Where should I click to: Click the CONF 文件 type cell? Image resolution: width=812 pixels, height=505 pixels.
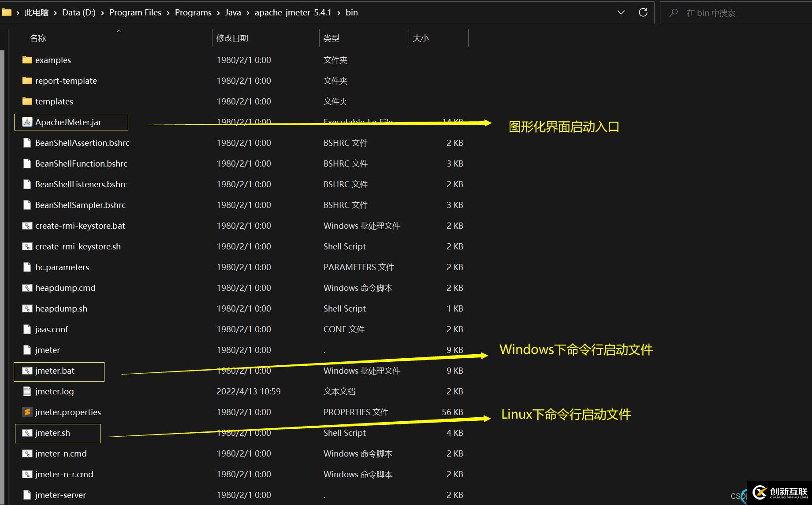[x=344, y=329]
